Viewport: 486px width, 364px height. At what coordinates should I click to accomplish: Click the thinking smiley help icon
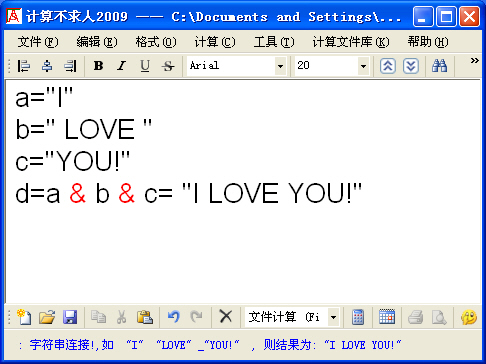(x=469, y=317)
